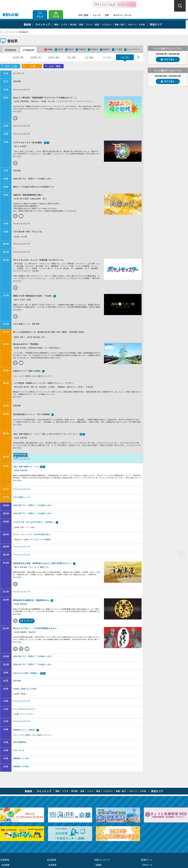Open the globe icon for 西国三十三所
The image size is (188, 868).
tap(15, 316)
